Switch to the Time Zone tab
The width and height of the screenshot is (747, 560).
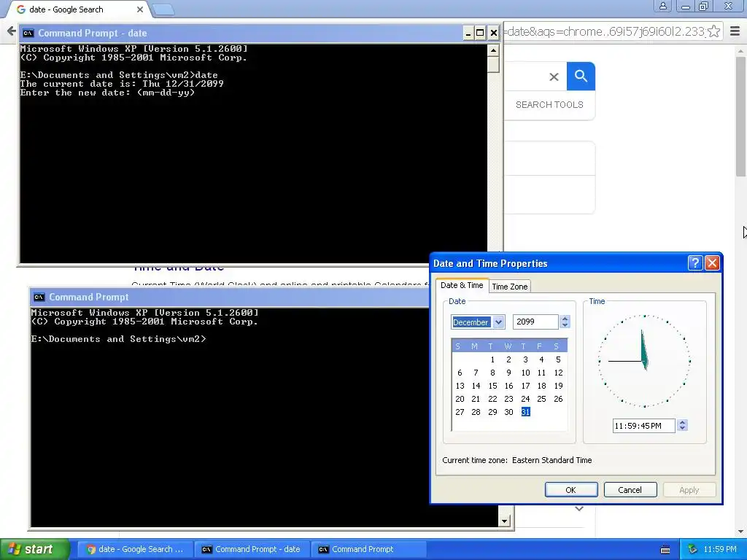509,286
